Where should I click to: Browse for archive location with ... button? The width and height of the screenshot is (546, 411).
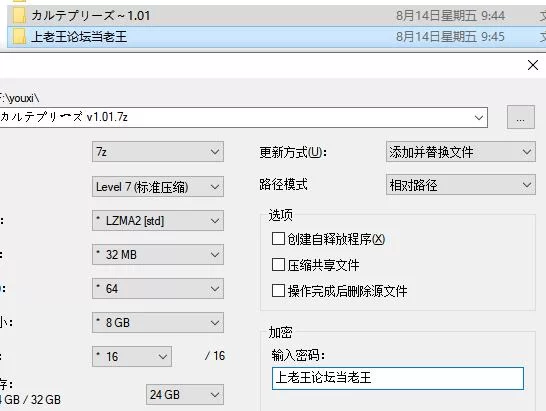[521, 117]
